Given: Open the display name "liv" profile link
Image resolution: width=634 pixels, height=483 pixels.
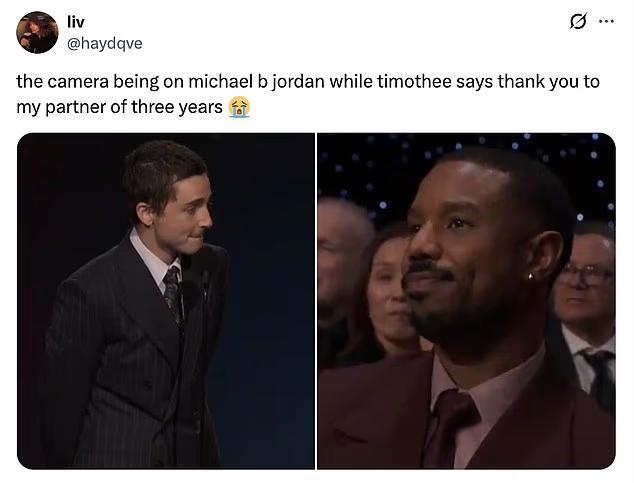Looking at the screenshot, I should pyautogui.click(x=76, y=22).
